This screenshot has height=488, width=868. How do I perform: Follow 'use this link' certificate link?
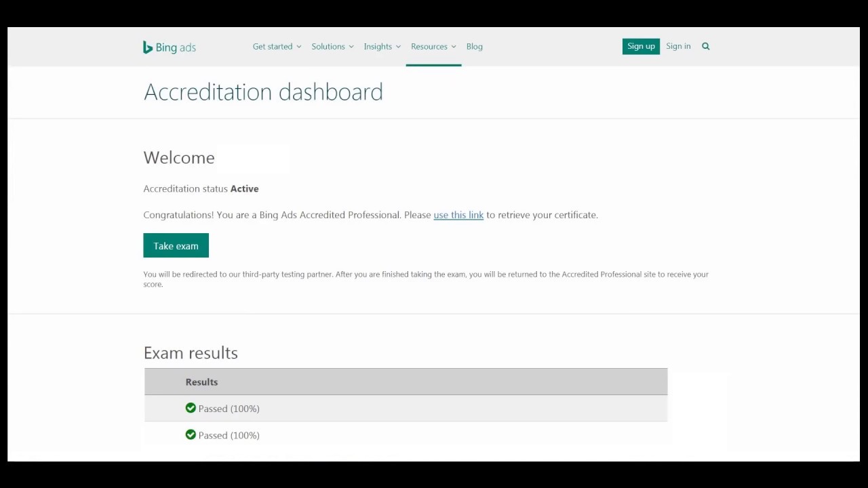(x=458, y=215)
